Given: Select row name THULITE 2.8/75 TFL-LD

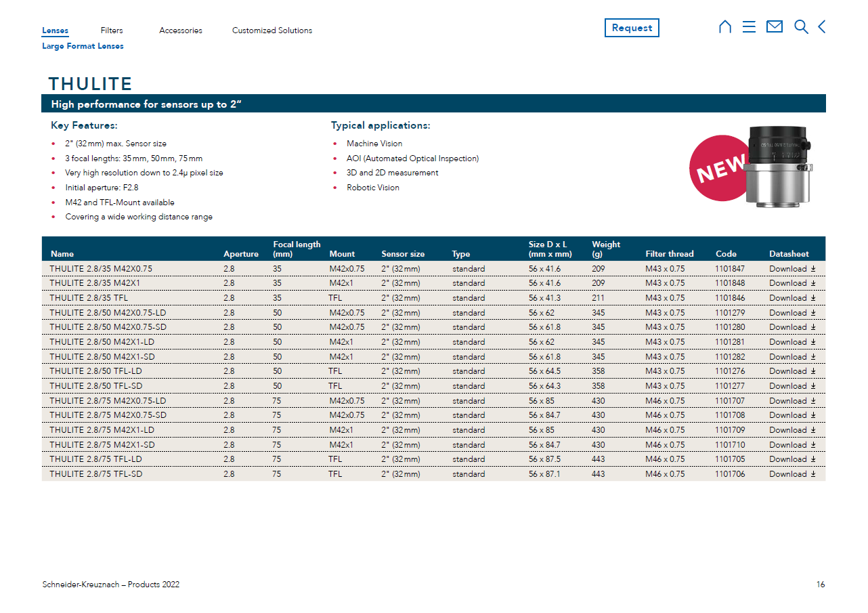Looking at the screenshot, I should click(x=95, y=459).
